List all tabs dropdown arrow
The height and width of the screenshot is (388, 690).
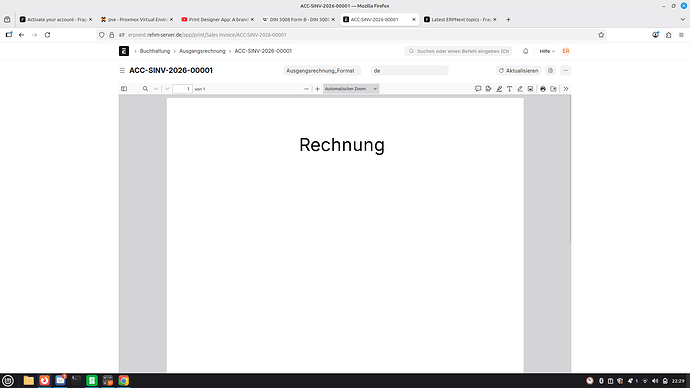coord(683,19)
